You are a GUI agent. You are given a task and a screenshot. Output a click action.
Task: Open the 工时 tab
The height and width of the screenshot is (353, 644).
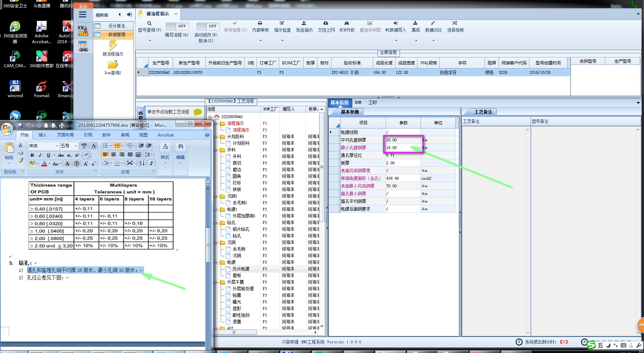372,102
